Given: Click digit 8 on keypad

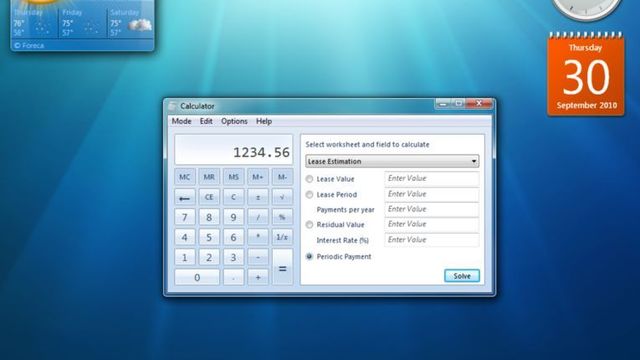Looking at the screenshot, I should pos(209,217).
